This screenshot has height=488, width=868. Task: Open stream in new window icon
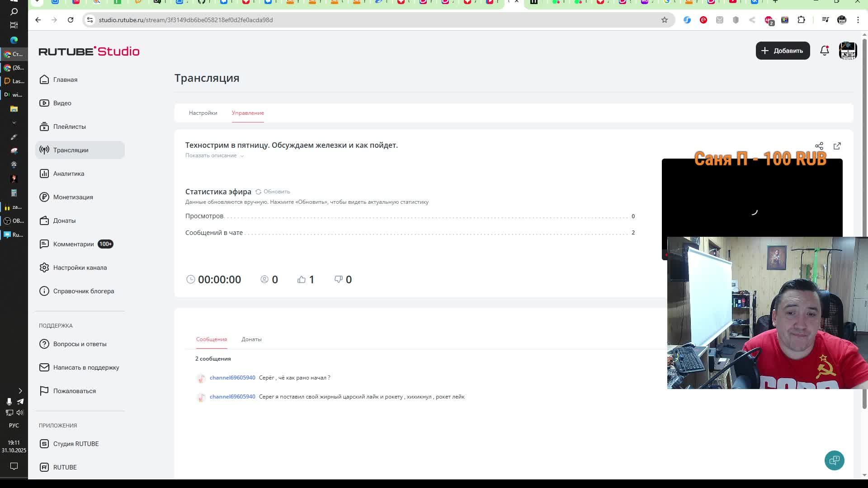tap(837, 146)
